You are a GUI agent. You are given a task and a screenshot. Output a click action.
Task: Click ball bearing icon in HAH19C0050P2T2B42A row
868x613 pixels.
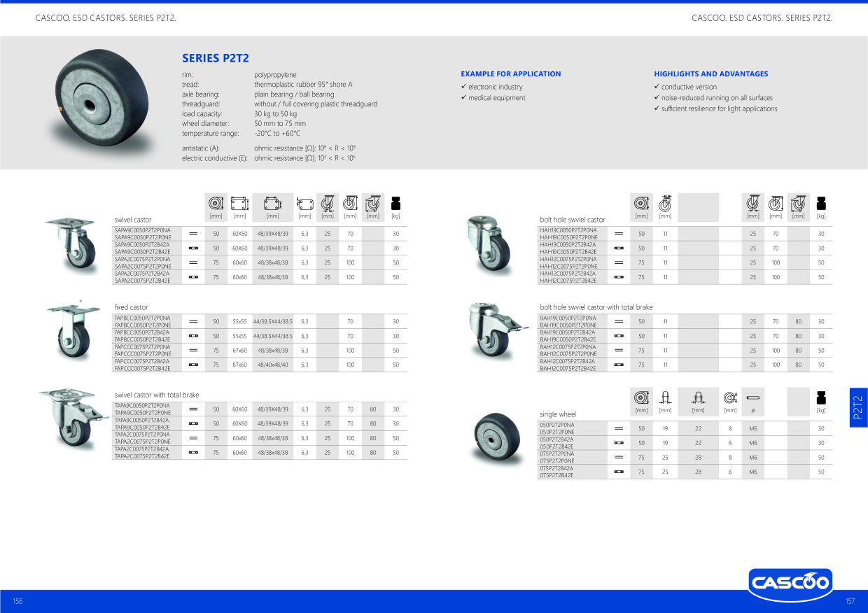[619, 248]
